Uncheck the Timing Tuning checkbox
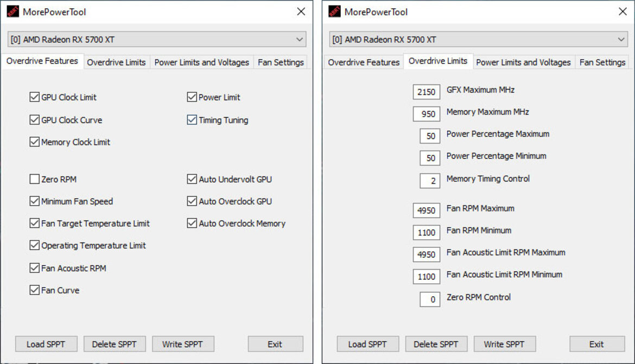 point(192,120)
